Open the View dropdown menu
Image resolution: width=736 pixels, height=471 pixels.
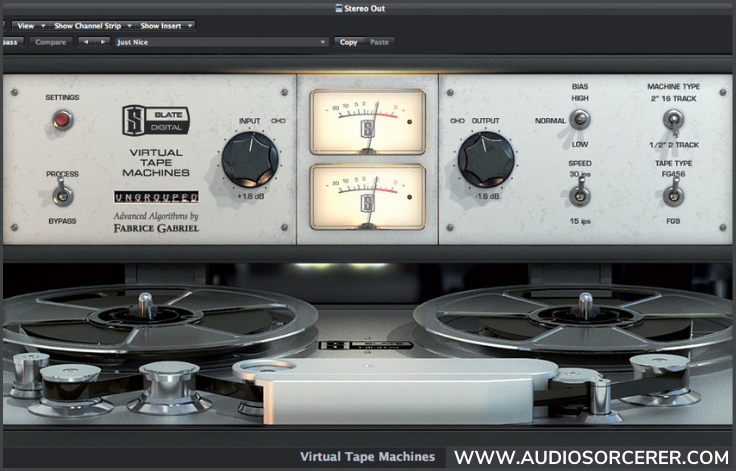[x=31, y=26]
